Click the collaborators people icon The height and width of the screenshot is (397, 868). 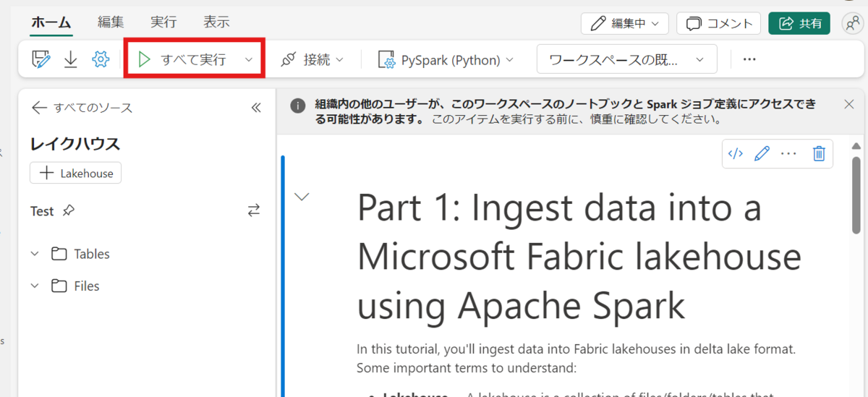(852, 23)
